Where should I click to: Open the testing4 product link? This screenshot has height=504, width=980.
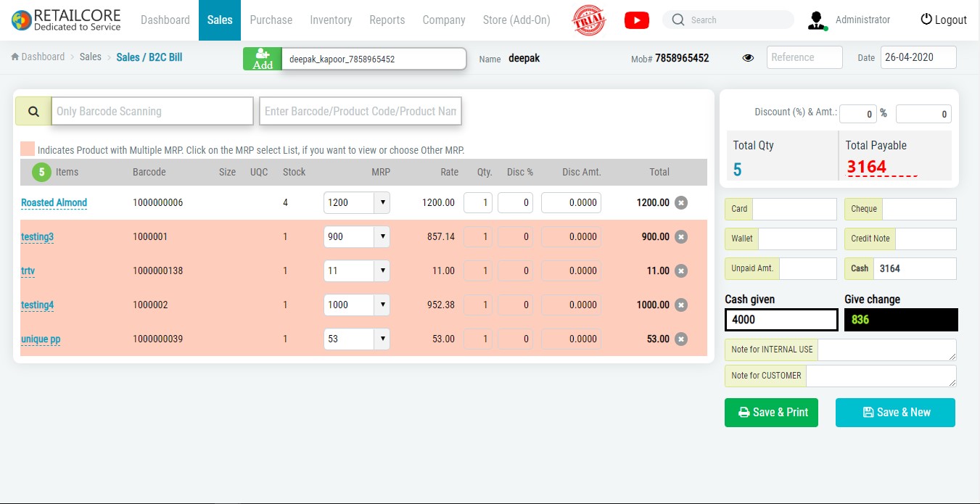[37, 305]
